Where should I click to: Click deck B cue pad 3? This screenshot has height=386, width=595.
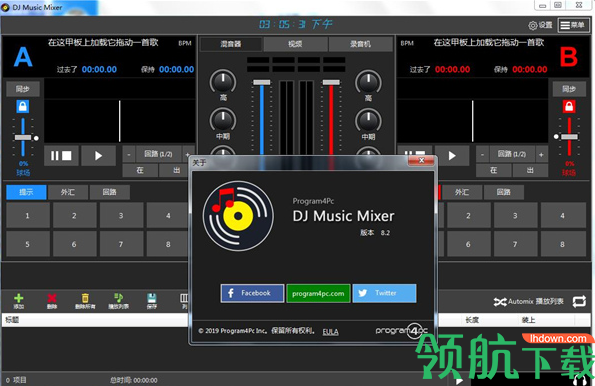(515, 216)
